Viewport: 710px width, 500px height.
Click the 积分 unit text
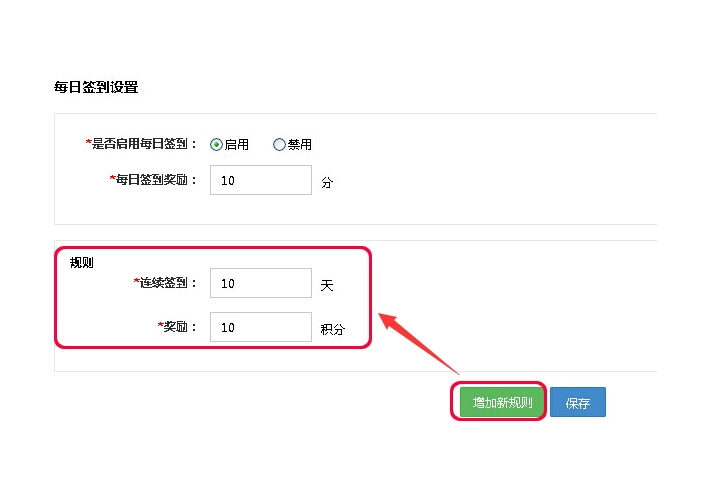[332, 329]
